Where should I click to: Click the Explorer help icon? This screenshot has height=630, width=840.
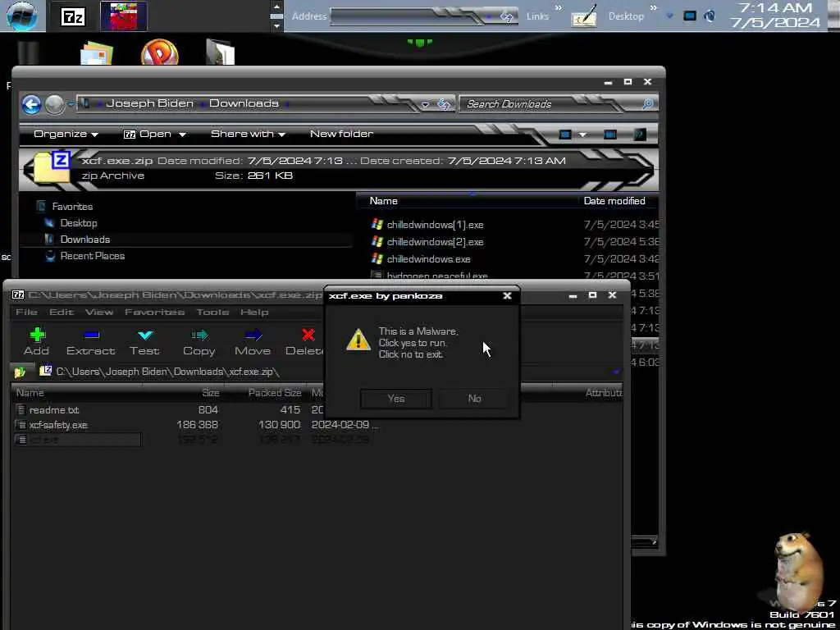click(639, 135)
